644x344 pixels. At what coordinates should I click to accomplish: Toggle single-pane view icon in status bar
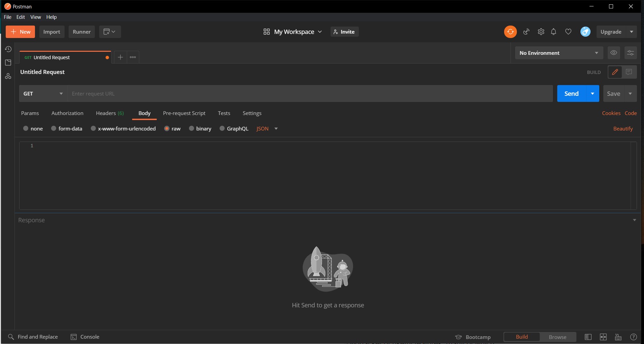point(588,337)
